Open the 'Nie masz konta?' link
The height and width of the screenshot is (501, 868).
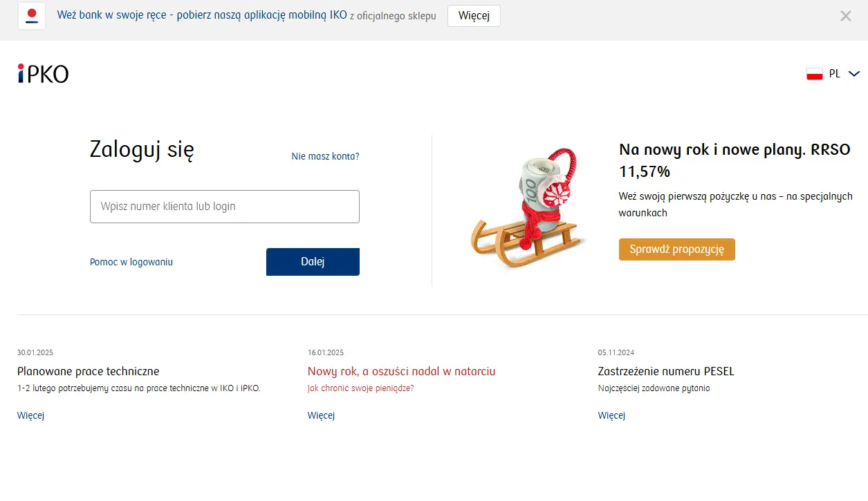tap(325, 156)
